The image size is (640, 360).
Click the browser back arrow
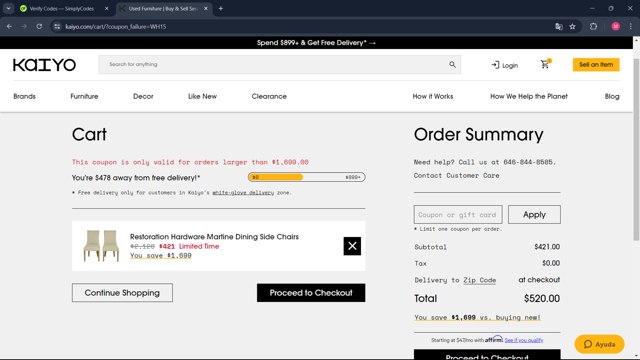pos(9,27)
